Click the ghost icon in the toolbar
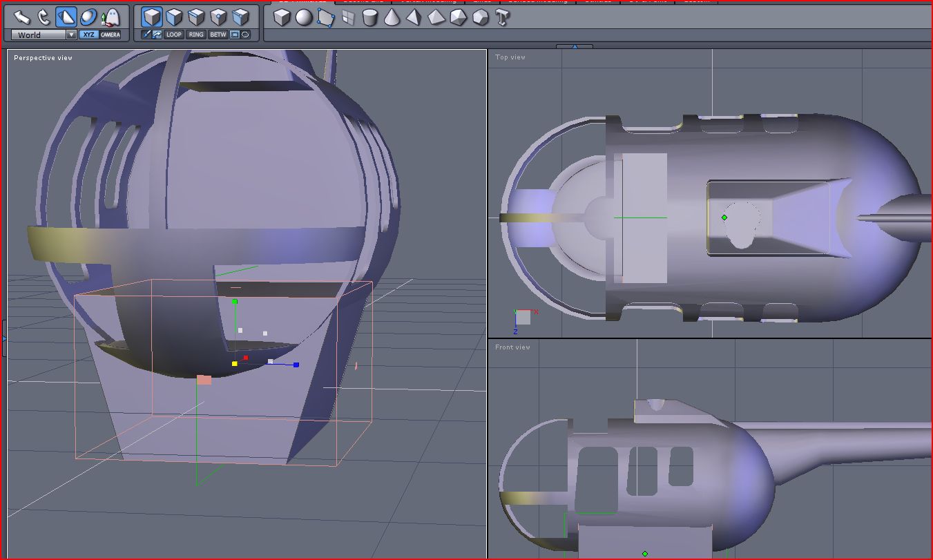 coord(110,17)
